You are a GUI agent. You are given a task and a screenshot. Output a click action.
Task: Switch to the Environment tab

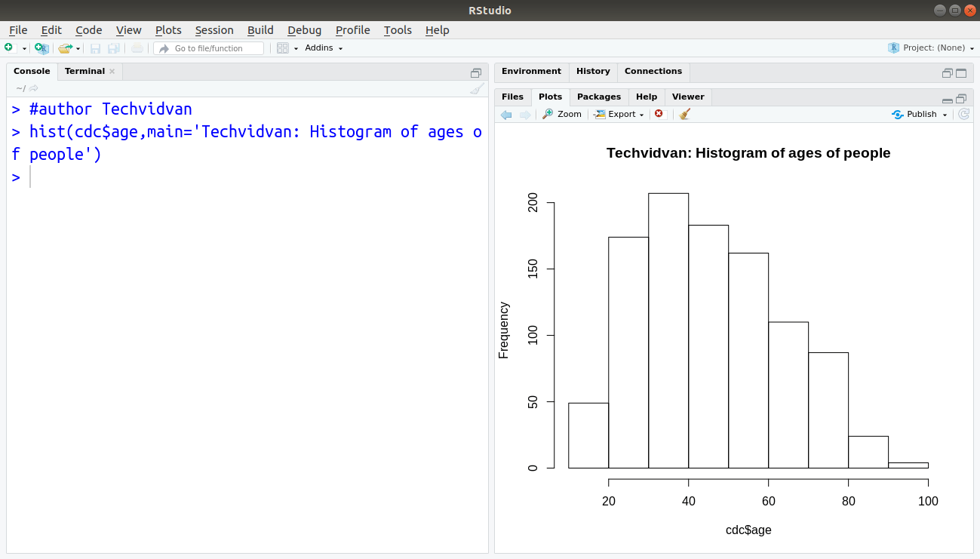point(531,71)
